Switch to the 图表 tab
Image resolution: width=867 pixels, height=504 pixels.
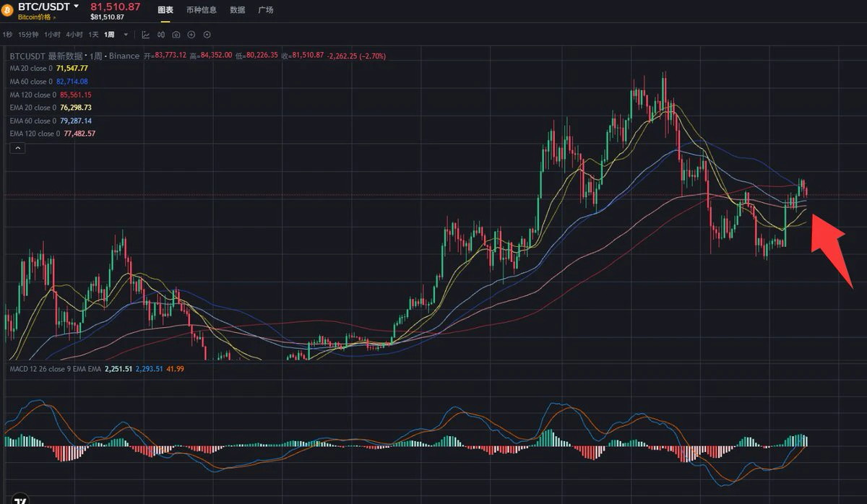coord(165,10)
